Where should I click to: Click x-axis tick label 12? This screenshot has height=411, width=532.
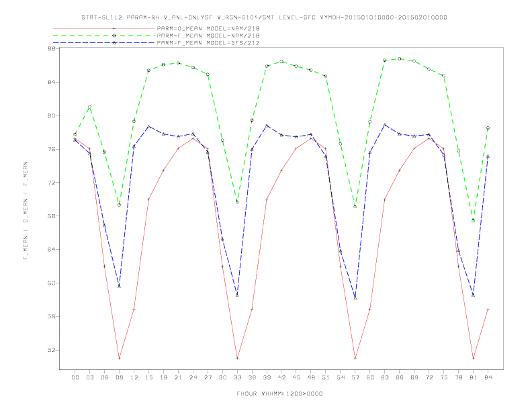[x=134, y=377]
